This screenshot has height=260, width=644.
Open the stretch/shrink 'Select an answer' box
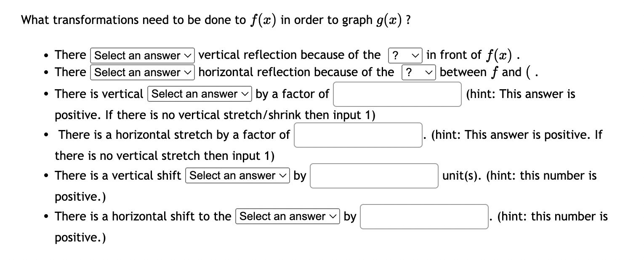199,94
